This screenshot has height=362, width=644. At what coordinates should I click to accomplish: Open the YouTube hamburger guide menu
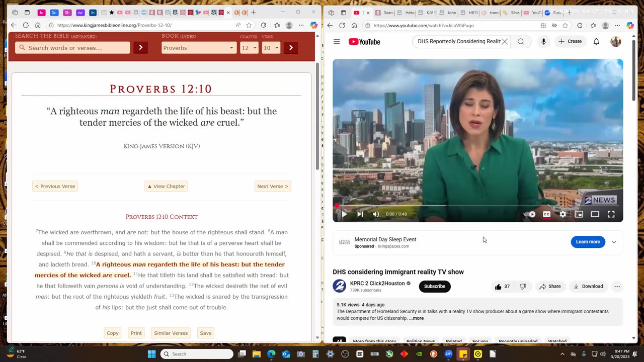(337, 42)
